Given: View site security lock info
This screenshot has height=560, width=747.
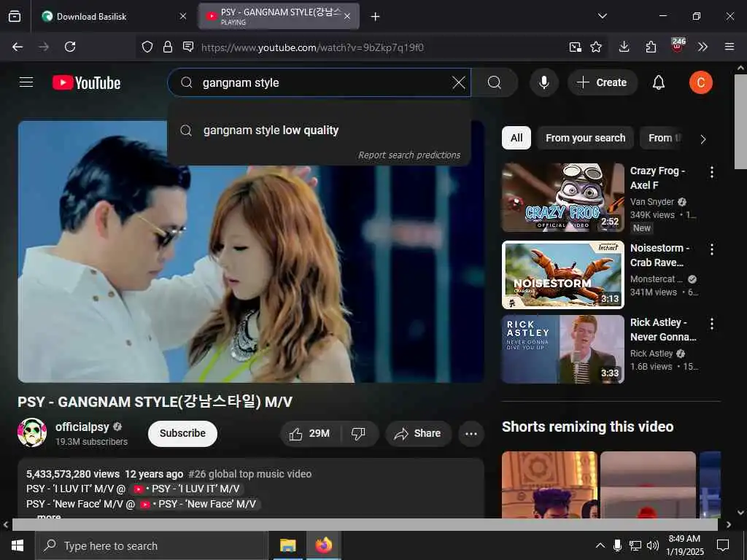Looking at the screenshot, I should point(167,47).
